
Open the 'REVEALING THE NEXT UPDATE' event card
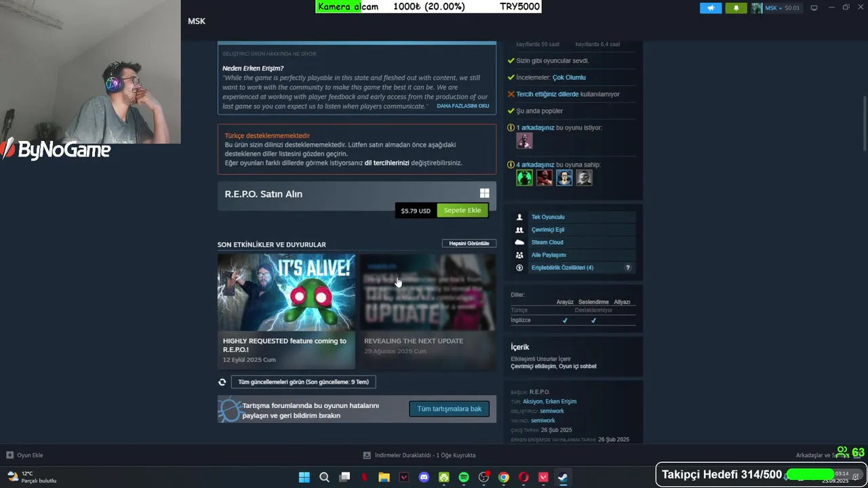(427, 312)
